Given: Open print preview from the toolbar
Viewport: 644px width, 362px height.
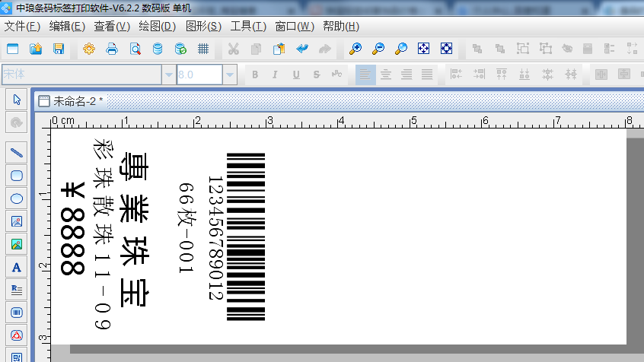Looking at the screenshot, I should pyautogui.click(x=135, y=49).
